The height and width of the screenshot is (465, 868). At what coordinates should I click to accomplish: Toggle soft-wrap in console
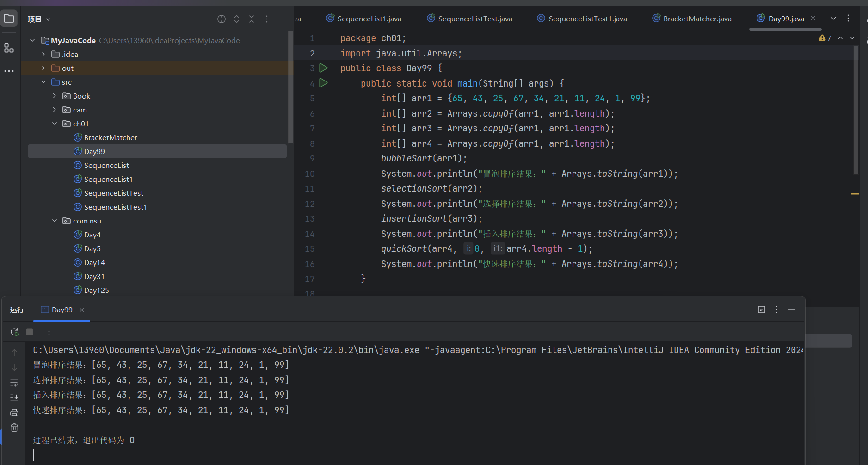14,383
